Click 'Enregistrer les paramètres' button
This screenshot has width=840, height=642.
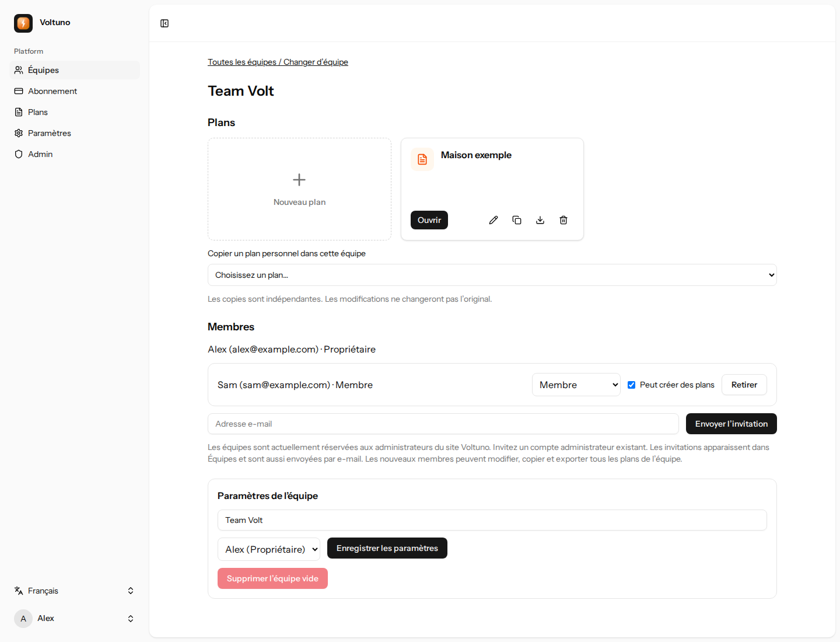[387, 548]
